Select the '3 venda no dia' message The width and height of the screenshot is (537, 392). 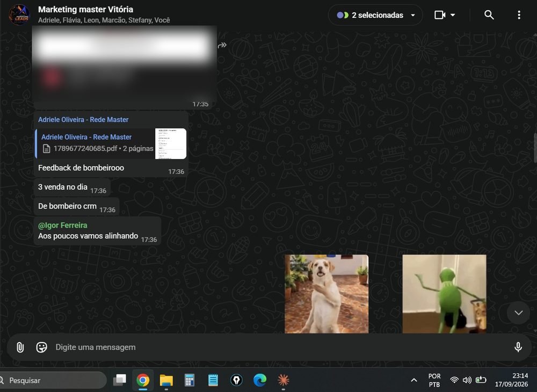pos(63,187)
